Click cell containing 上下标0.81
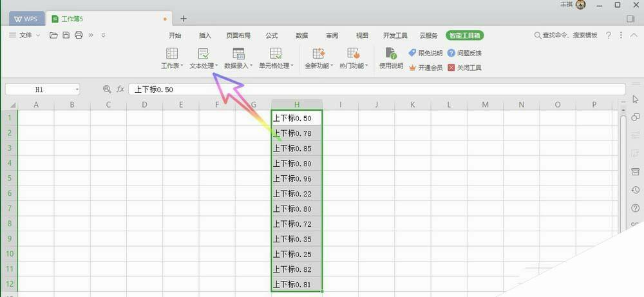 (x=297, y=284)
